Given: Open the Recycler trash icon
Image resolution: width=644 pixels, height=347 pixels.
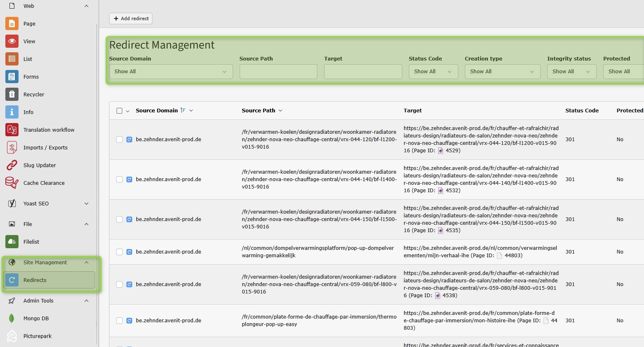Looking at the screenshot, I should tap(12, 95).
